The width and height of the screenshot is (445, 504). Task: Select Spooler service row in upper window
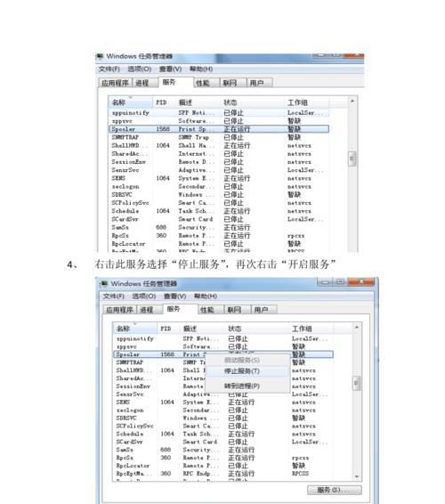[x=219, y=129]
